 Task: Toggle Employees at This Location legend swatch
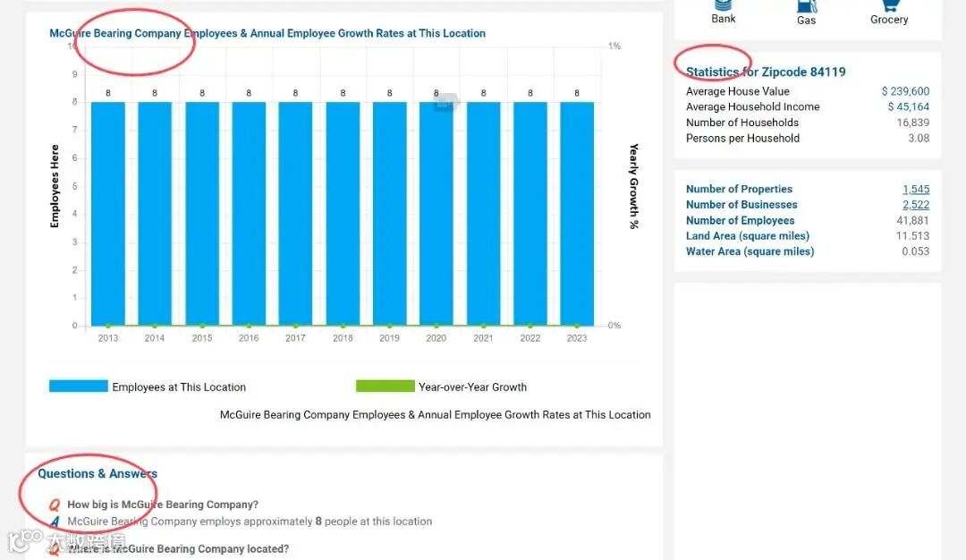pyautogui.click(x=78, y=386)
